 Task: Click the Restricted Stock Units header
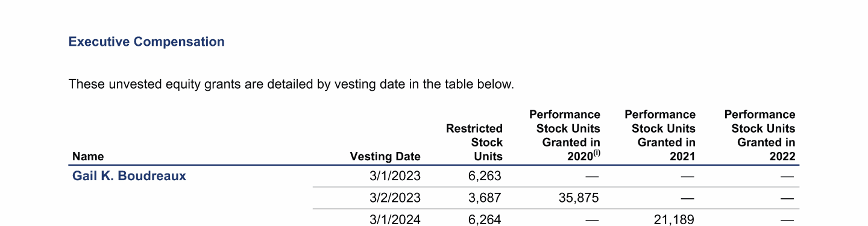(x=474, y=142)
